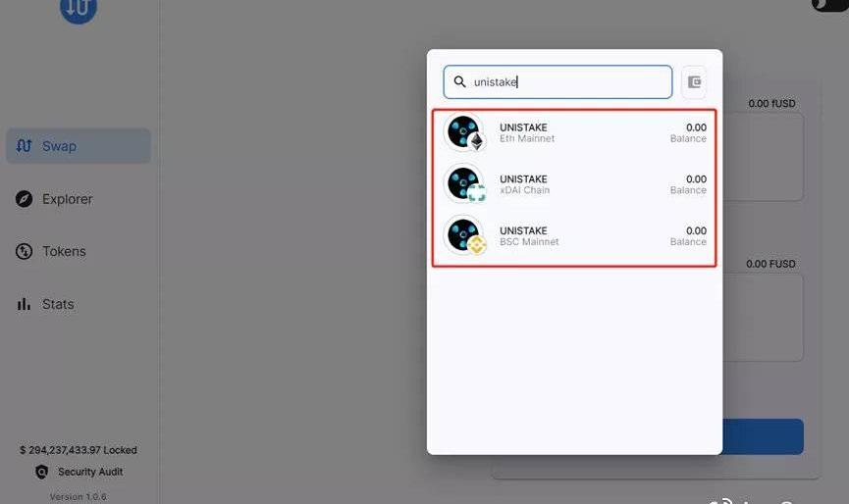The width and height of the screenshot is (849, 504).
Task: Click the magnifier icon in search box
Action: [459, 81]
